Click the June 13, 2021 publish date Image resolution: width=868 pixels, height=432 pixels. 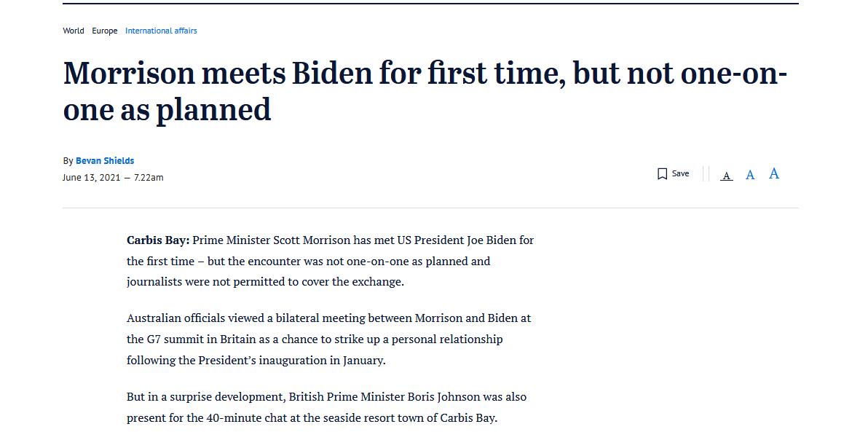pyautogui.click(x=91, y=178)
